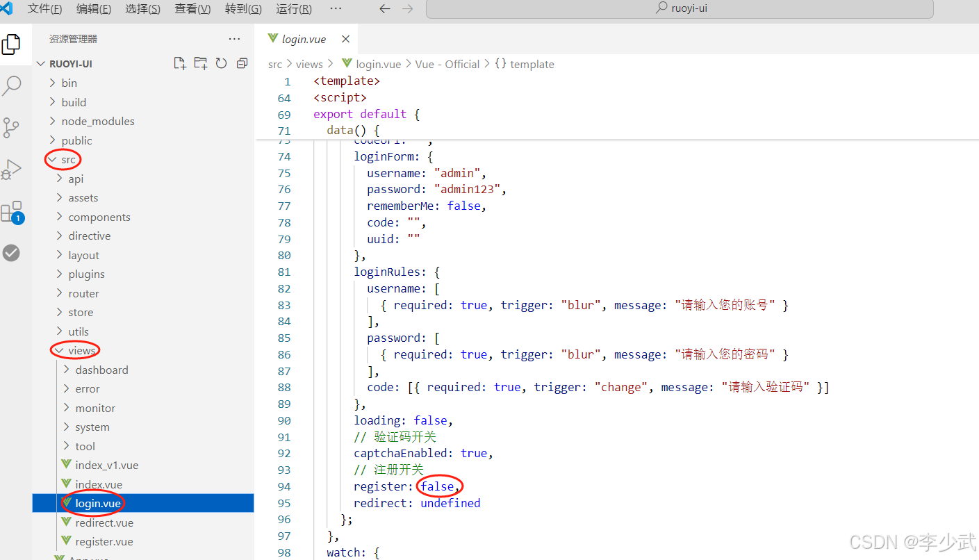The width and height of the screenshot is (979, 560).
Task: Collapse the RUOYI-UI root folder
Action: click(x=143, y=63)
